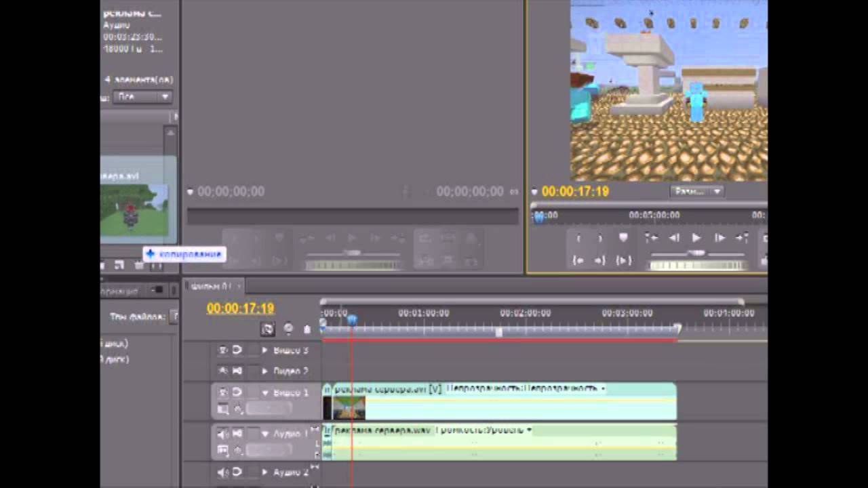Set display style for Audio 1 track

point(222,450)
